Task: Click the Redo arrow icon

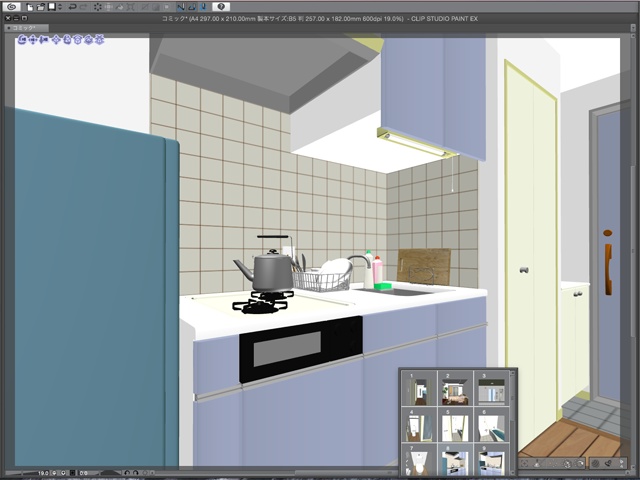Action: coord(84,7)
